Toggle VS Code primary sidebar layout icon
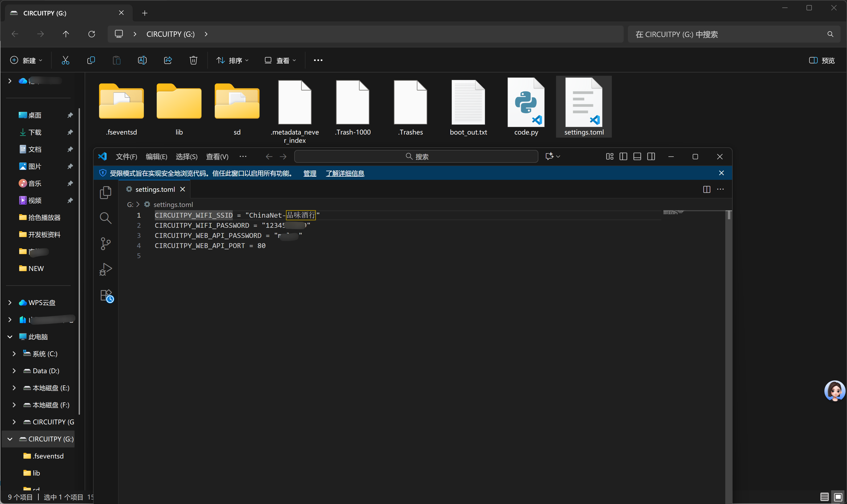 coord(623,157)
